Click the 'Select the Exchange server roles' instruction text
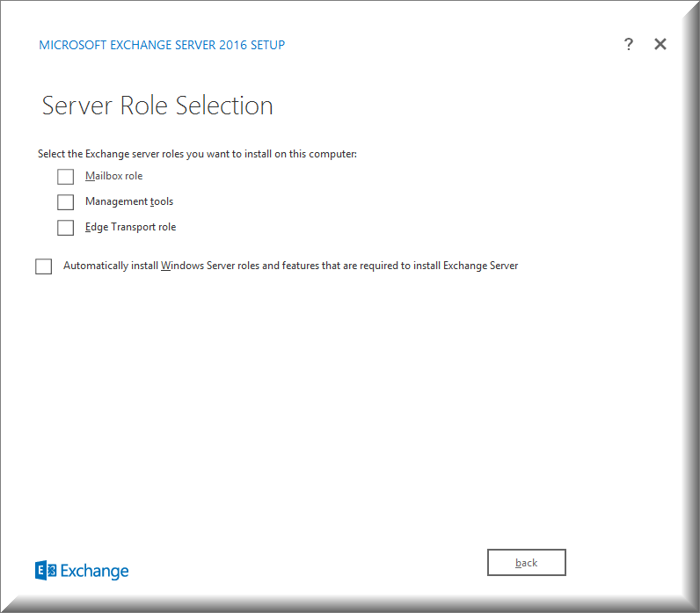700x613 pixels. tap(197, 154)
